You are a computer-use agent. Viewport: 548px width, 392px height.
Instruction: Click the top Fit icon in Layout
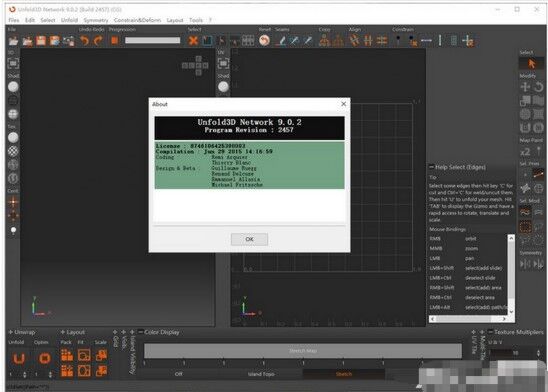tap(84, 355)
